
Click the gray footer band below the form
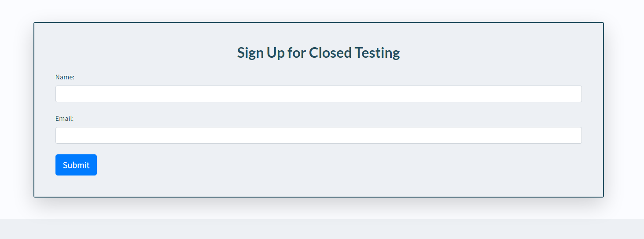point(322,229)
